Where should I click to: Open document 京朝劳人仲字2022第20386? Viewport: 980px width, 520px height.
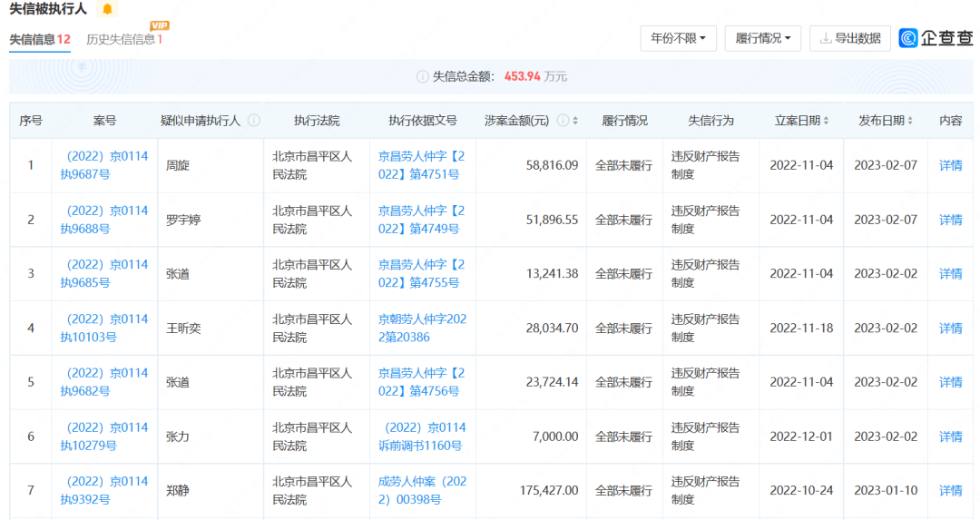[422, 328]
